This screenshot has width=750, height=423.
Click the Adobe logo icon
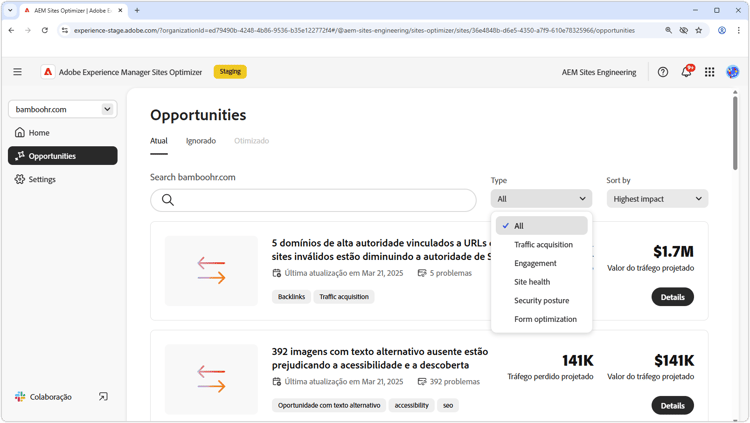coord(48,72)
